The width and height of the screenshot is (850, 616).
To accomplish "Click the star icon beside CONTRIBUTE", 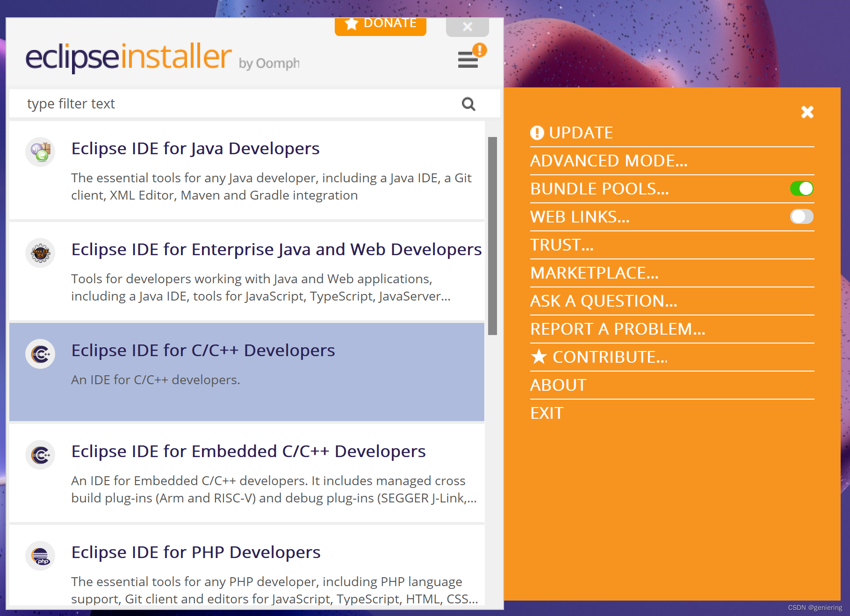I will tap(539, 357).
